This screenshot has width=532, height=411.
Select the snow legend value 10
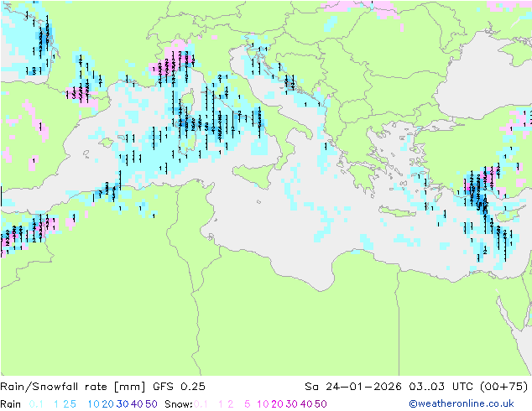263,404
